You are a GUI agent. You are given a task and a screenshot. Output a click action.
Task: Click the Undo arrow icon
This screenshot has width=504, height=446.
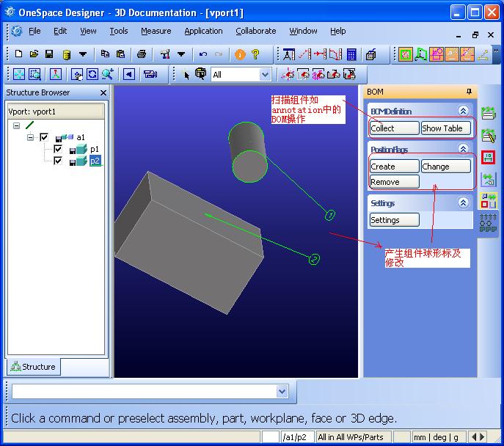tap(202, 54)
